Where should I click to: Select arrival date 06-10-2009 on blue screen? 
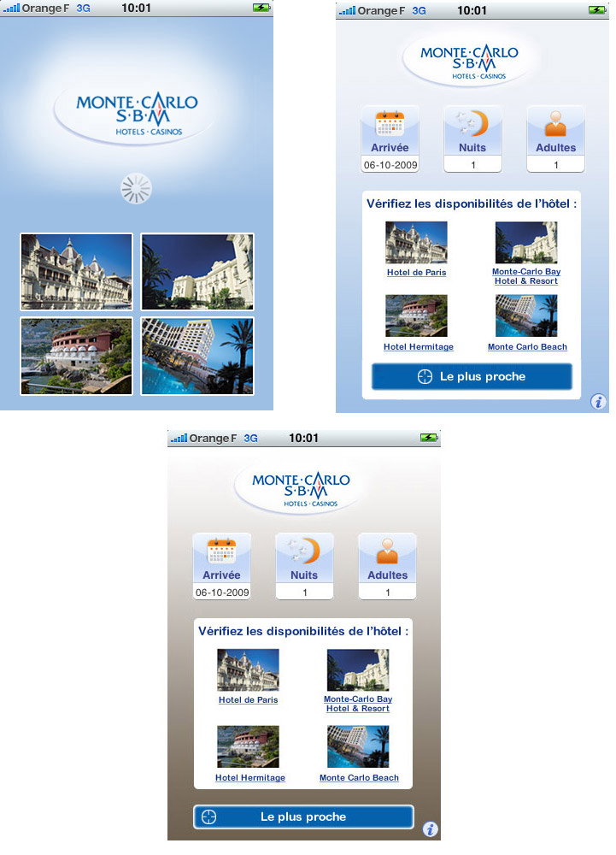pos(390,165)
